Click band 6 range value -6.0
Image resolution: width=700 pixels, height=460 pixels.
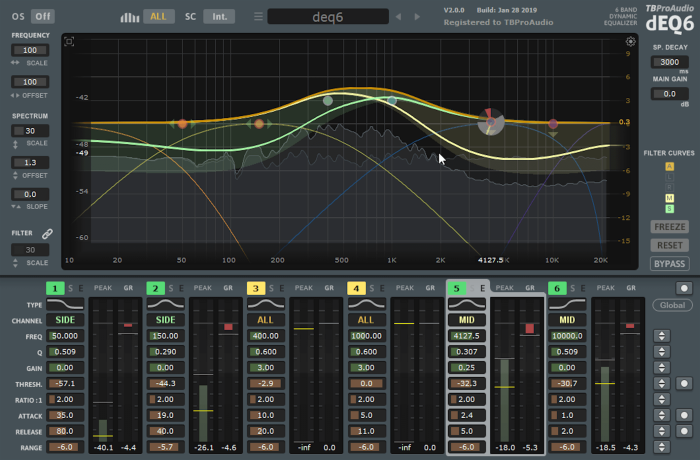pyautogui.click(x=567, y=447)
